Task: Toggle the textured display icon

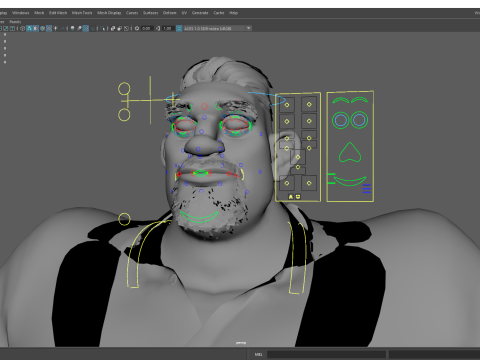Action: [49, 28]
